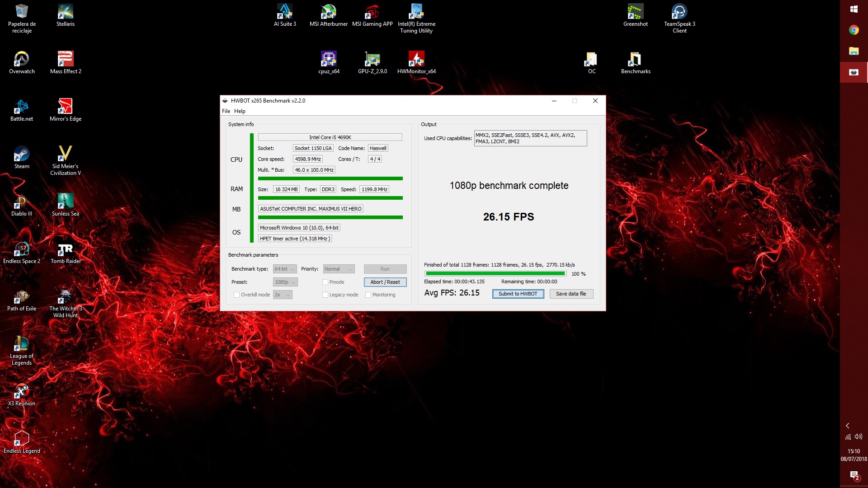Open the Benchmark type 64-bit dropdown
The image size is (868, 488).
pyautogui.click(x=284, y=269)
